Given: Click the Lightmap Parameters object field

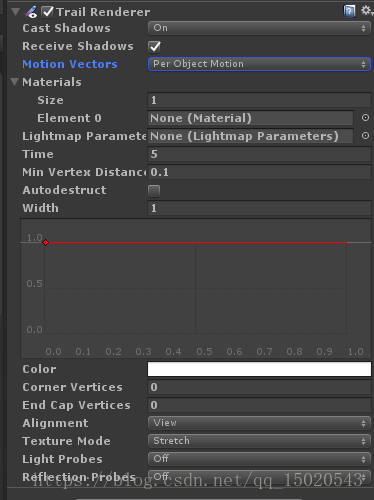Looking at the screenshot, I should tap(250, 136).
